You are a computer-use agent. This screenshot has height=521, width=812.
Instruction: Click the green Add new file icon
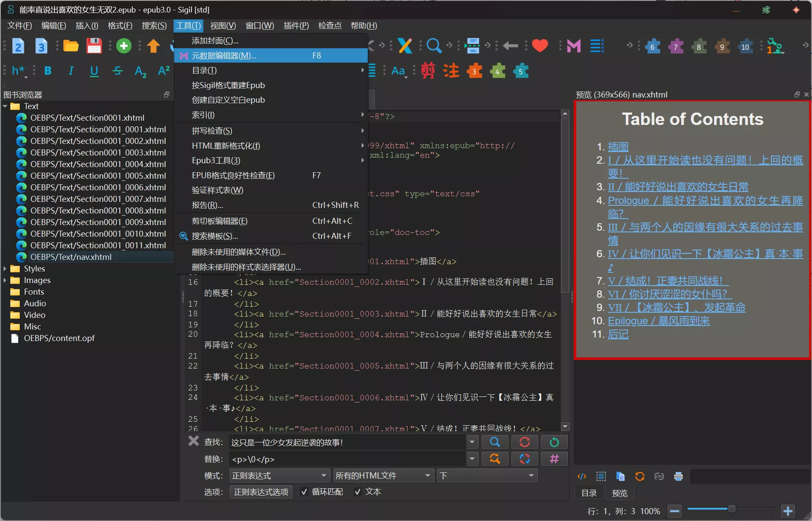pyautogui.click(x=124, y=46)
